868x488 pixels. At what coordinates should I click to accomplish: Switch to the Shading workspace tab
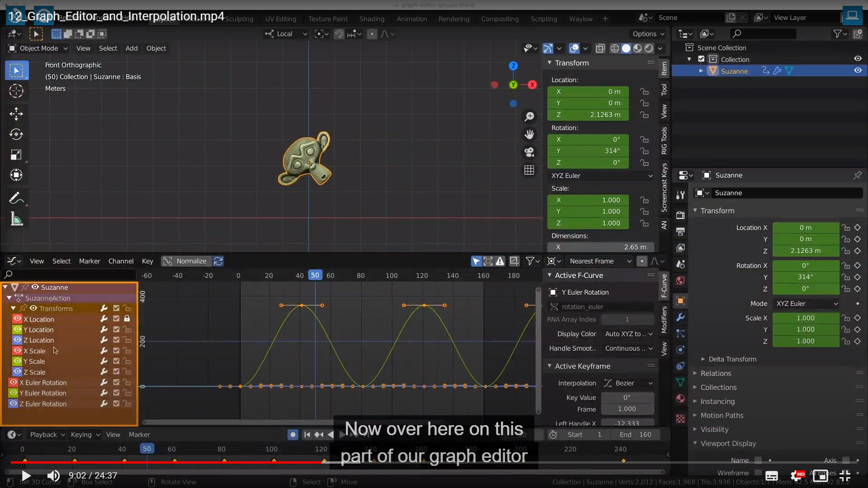coord(372,19)
